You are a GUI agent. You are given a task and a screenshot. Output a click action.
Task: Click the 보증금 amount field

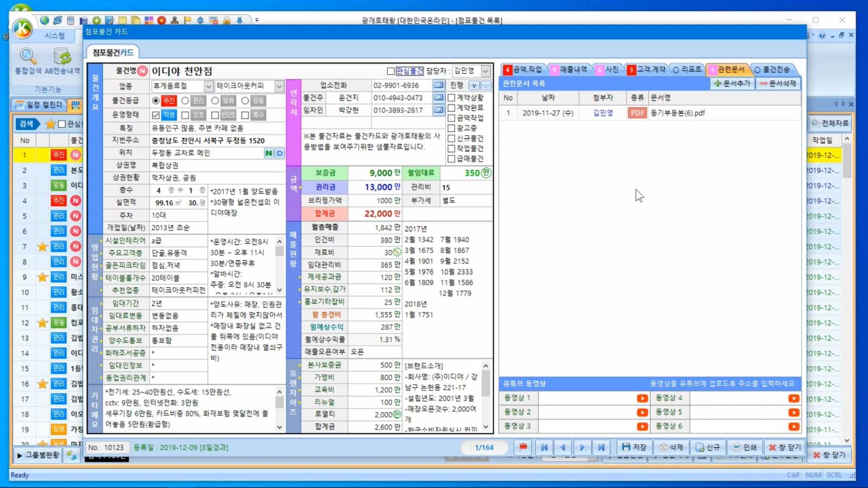374,173
